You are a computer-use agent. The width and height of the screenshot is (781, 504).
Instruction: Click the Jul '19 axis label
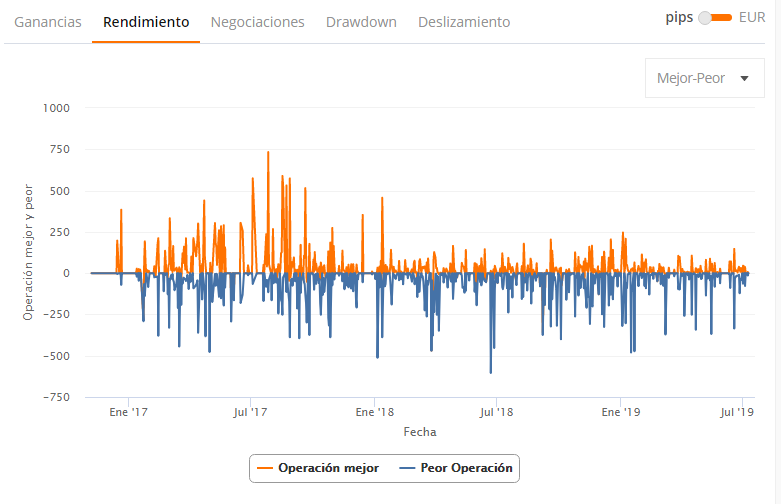click(737, 412)
